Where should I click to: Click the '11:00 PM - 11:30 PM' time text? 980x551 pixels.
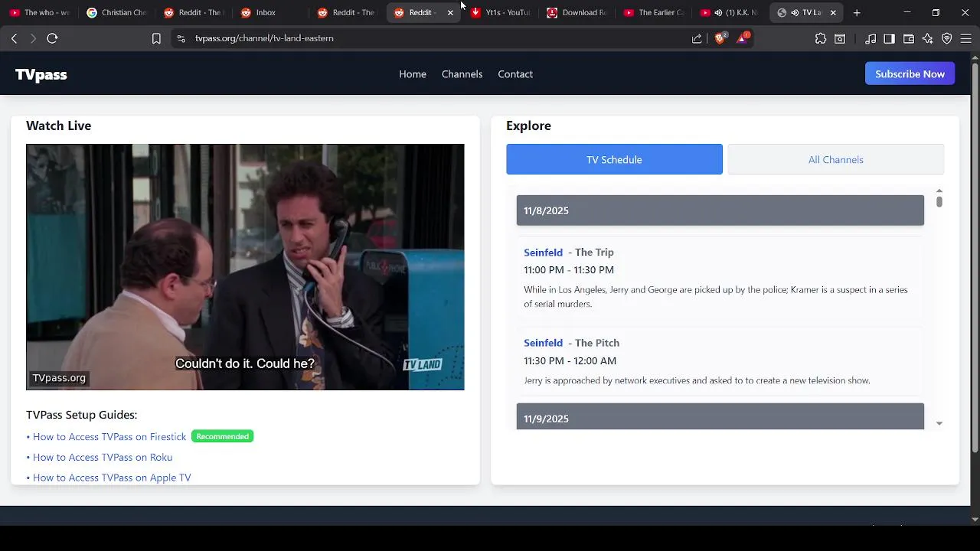point(569,270)
